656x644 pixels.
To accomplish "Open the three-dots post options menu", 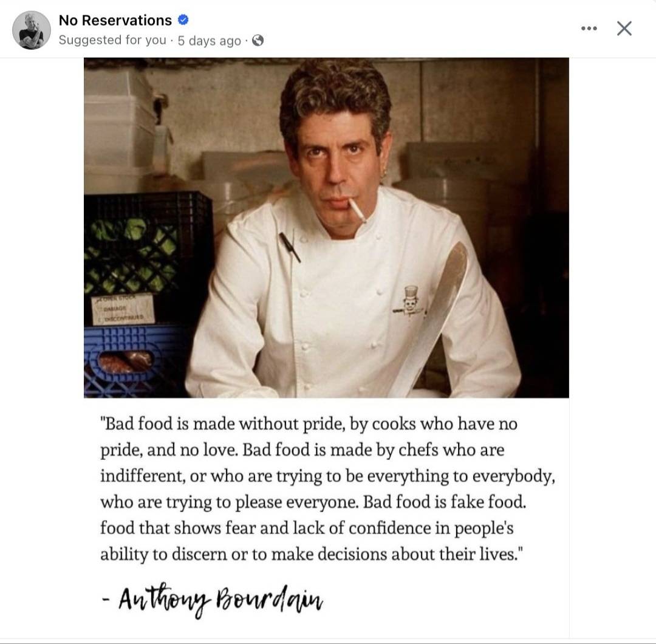I will click(589, 29).
